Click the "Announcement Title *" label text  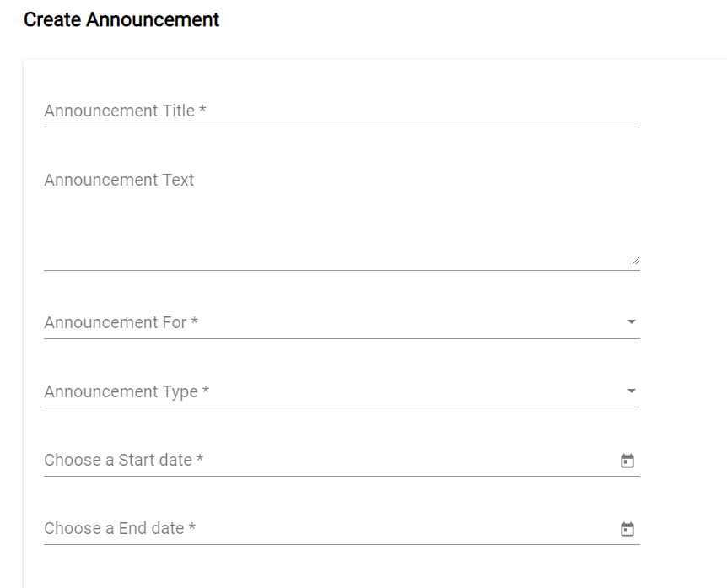click(119, 111)
